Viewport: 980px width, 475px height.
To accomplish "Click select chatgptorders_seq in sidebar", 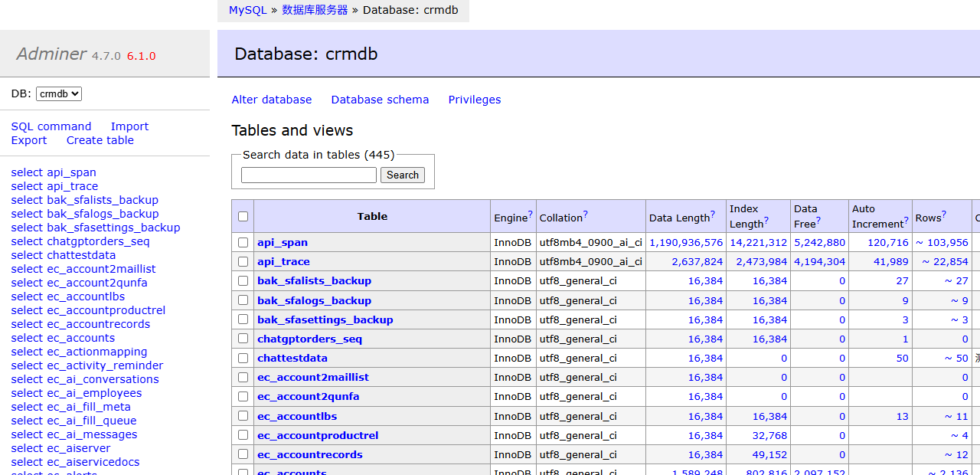I will (x=80, y=241).
